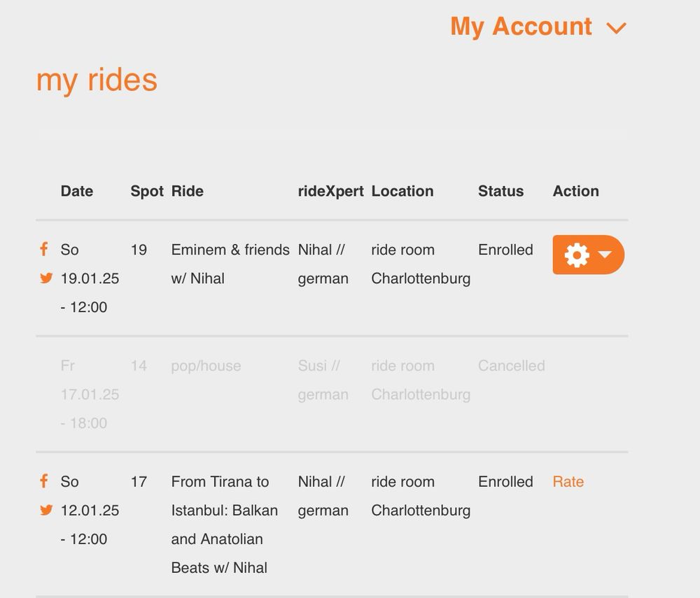Expand the ride action dropdown caret
Viewport: 700px width, 598px height.
605,254
